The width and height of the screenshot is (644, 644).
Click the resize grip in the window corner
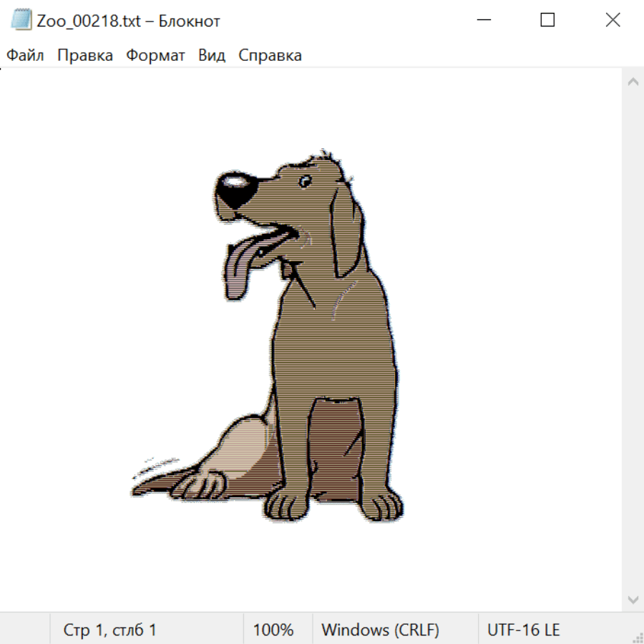pyautogui.click(x=638, y=638)
